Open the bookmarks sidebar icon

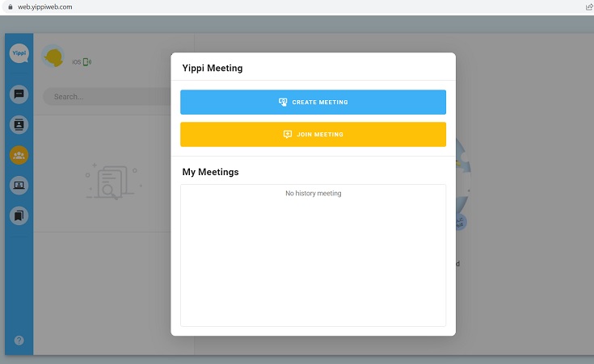(x=19, y=215)
